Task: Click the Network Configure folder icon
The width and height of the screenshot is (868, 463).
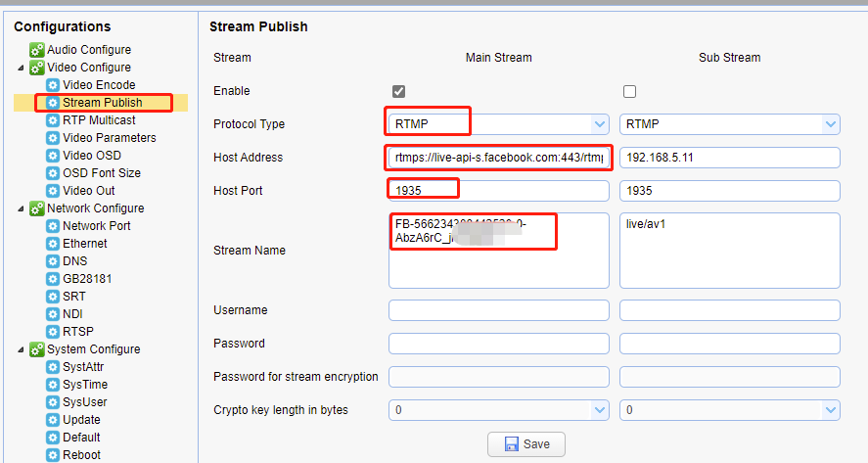Action: [37, 208]
